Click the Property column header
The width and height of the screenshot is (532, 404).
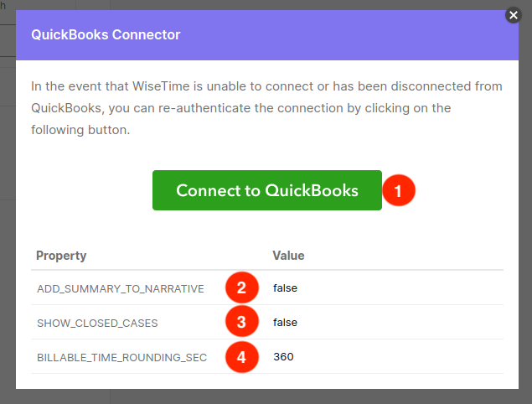point(61,256)
